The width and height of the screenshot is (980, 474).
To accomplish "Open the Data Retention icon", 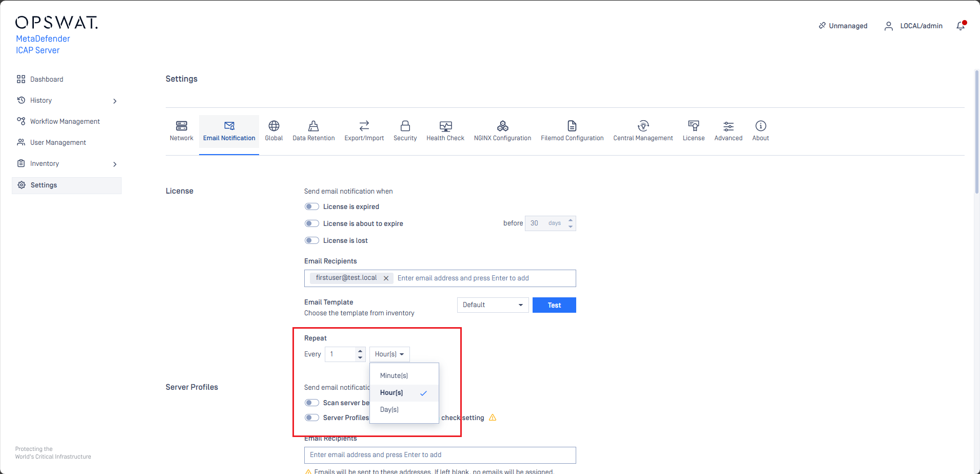I will (313, 126).
